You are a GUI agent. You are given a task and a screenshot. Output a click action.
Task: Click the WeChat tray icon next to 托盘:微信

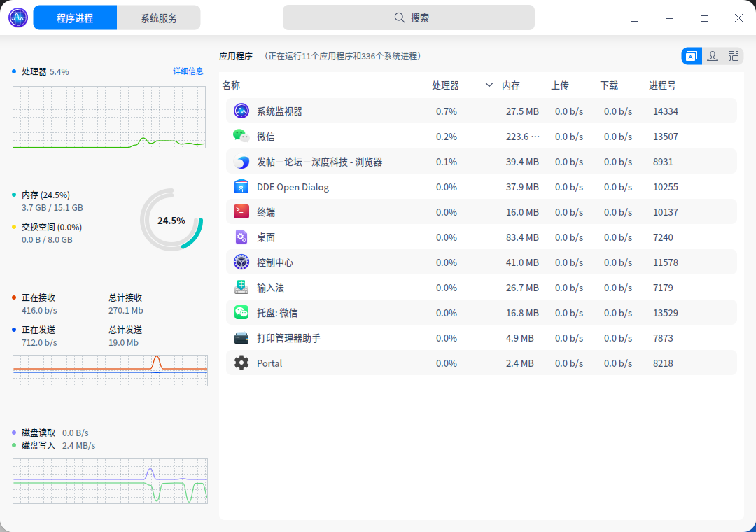click(241, 312)
